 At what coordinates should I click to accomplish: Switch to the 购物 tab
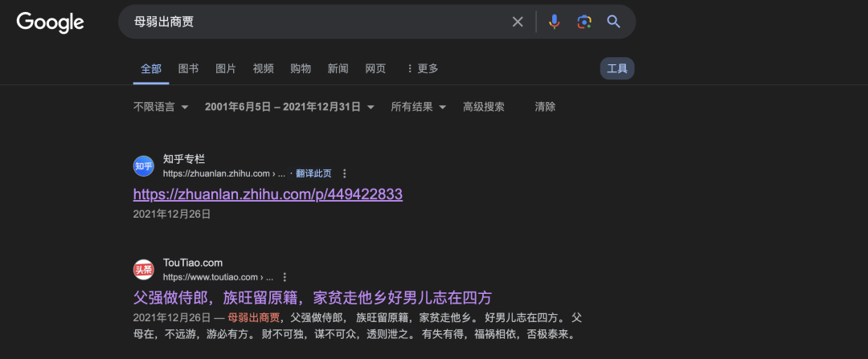pyautogui.click(x=301, y=68)
